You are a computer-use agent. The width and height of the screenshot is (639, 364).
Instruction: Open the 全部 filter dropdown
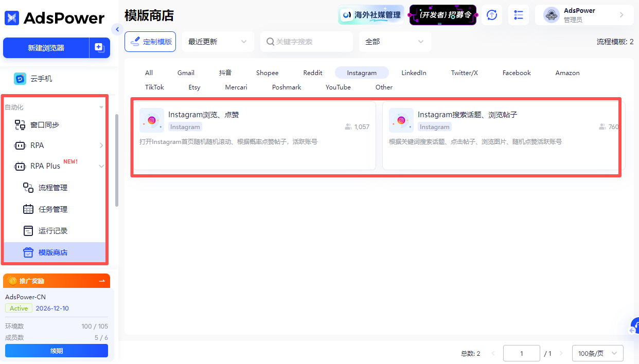click(394, 42)
